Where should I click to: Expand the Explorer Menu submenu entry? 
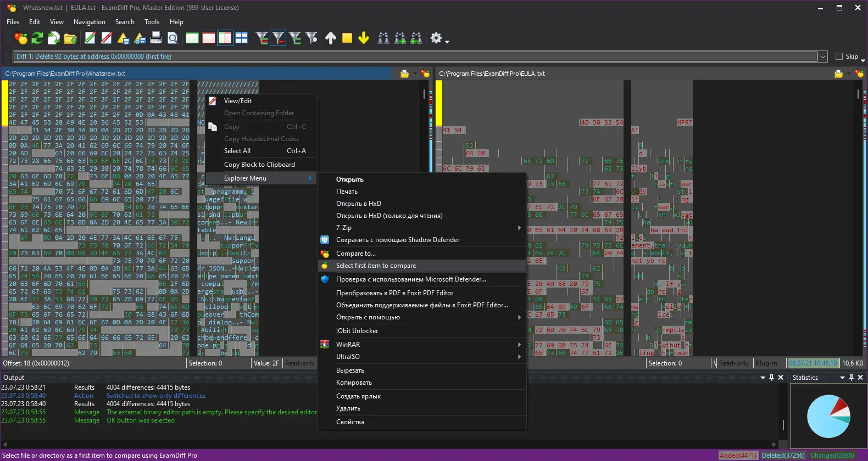click(261, 178)
